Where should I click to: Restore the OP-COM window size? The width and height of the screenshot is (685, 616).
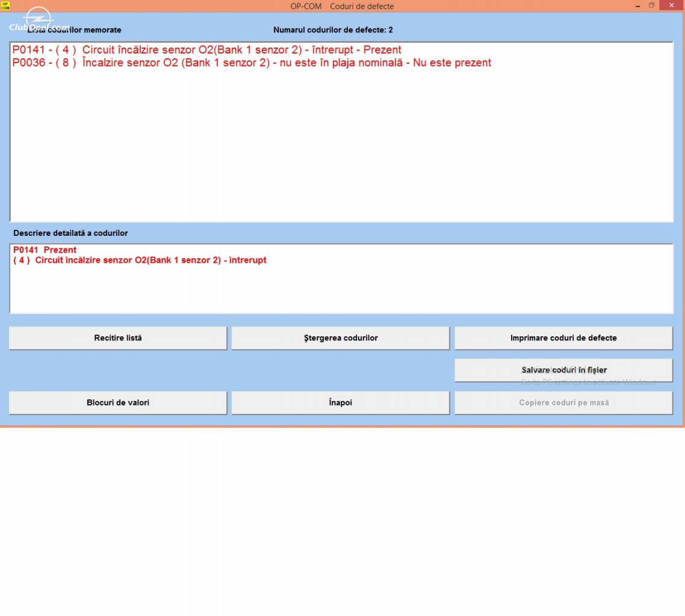651,5
